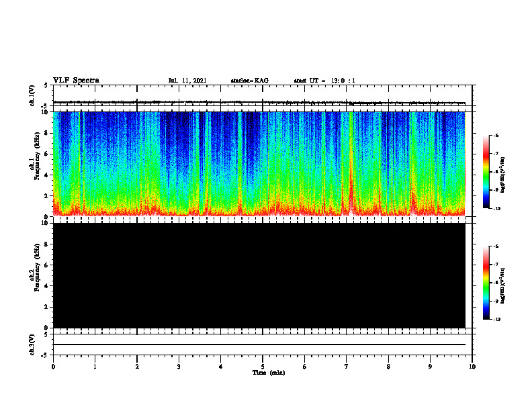Click the "-10" label on ch.1 color bar
Viewport: 532px width, 411px height.
(x=496, y=208)
